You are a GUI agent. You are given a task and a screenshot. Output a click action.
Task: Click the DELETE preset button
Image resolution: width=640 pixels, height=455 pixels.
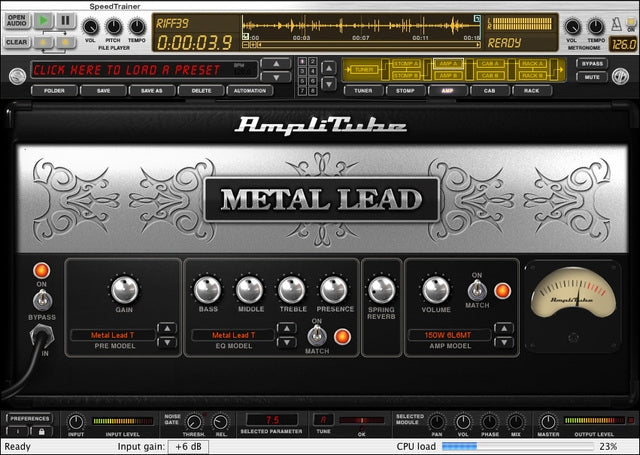click(x=201, y=91)
